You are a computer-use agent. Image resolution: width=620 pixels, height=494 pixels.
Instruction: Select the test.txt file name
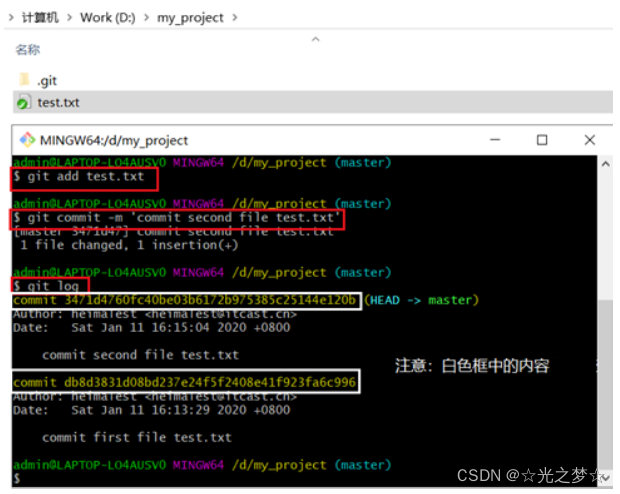59,102
